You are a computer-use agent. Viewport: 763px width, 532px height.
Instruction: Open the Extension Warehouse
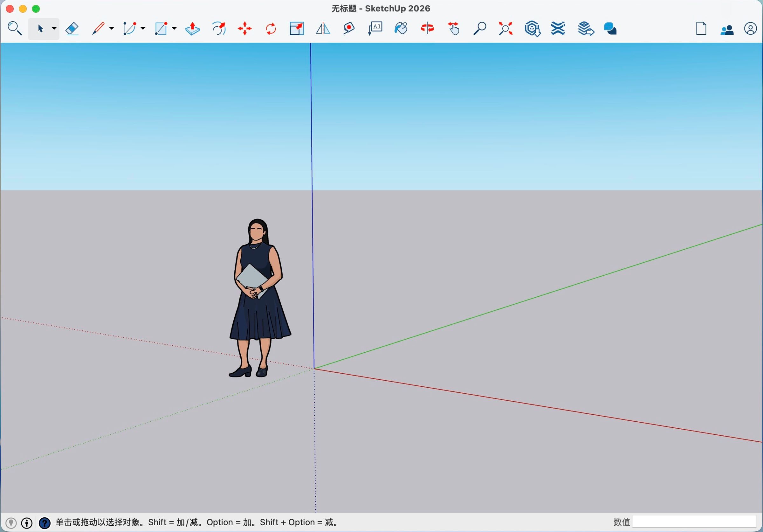pos(558,29)
